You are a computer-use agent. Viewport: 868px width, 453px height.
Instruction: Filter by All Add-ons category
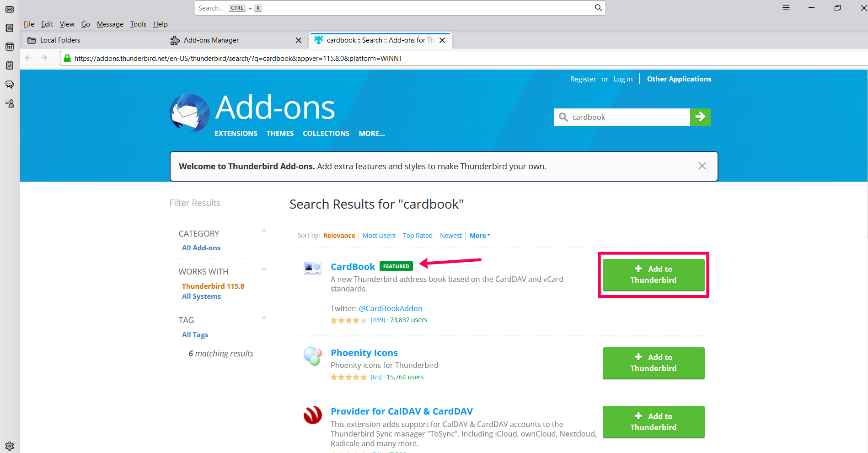201,248
